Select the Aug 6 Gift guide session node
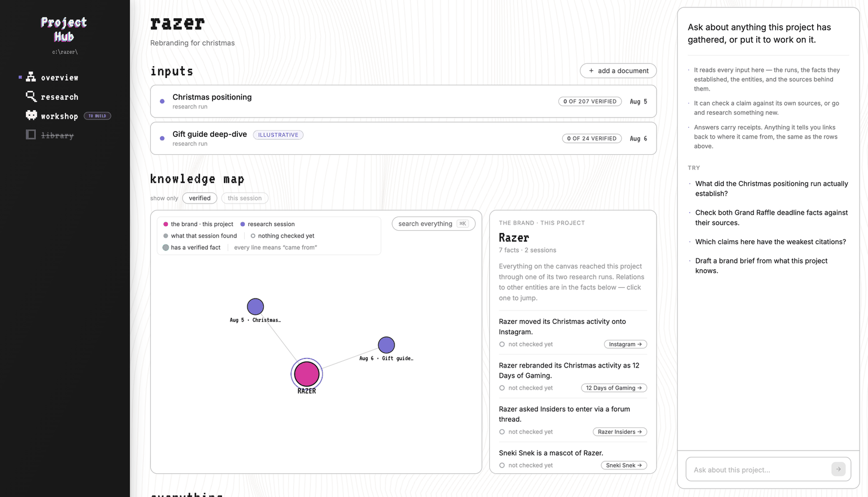The image size is (868, 497). [x=387, y=345]
